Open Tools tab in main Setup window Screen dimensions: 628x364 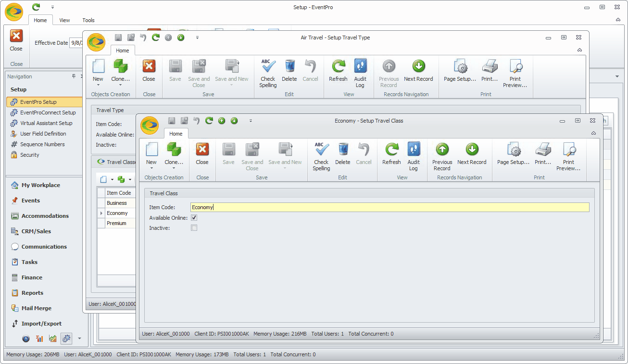coord(88,20)
